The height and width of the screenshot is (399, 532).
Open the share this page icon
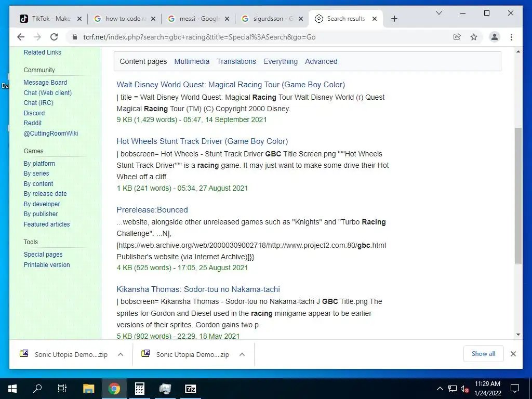click(x=457, y=37)
